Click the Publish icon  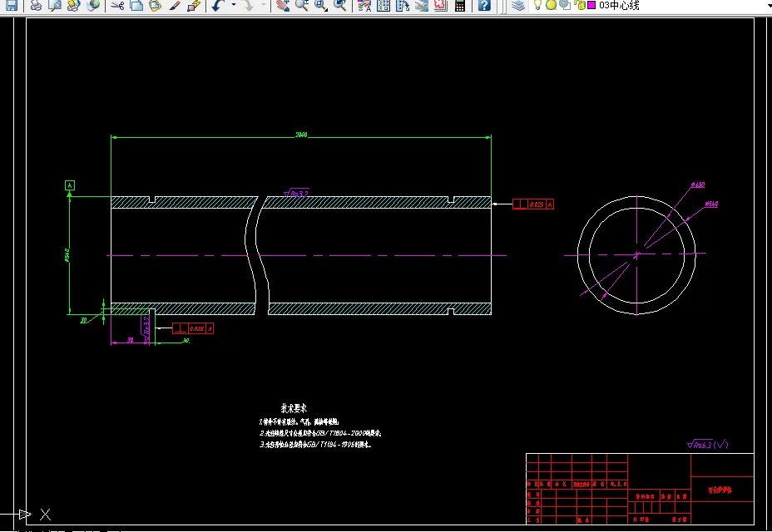tap(74, 6)
